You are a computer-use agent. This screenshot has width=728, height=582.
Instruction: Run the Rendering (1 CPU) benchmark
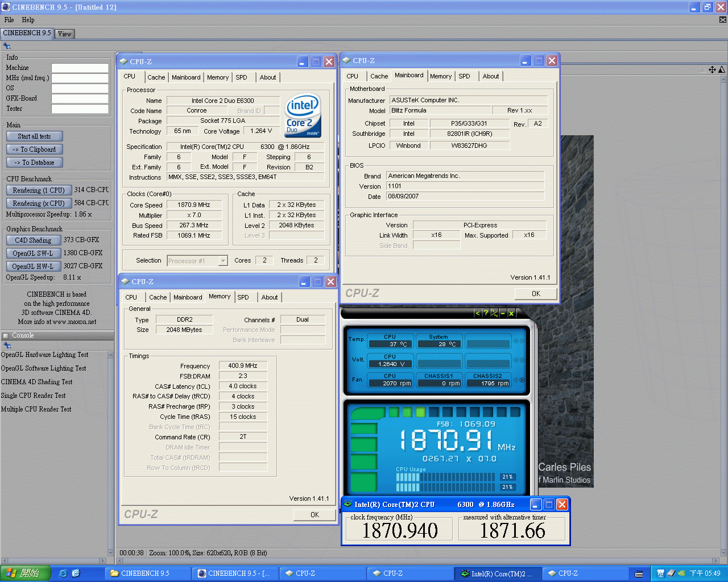click(x=39, y=190)
